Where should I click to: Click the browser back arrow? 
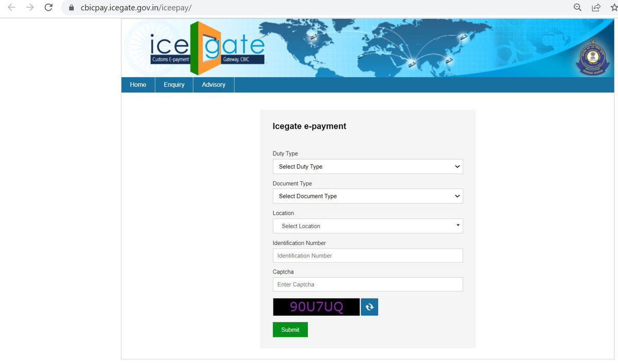pyautogui.click(x=12, y=8)
